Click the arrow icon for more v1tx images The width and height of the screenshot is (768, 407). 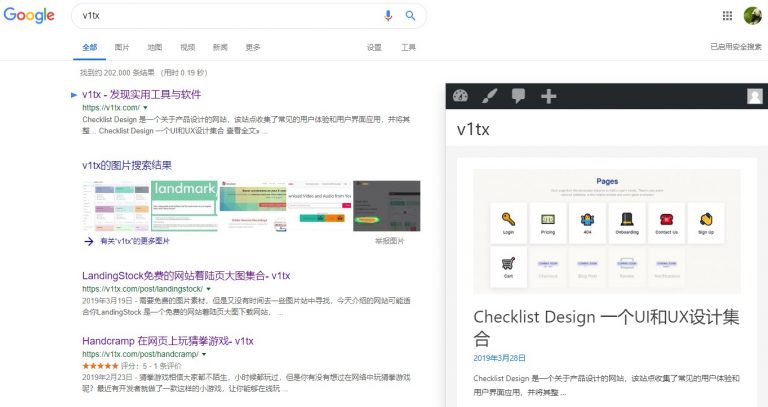pyautogui.click(x=89, y=241)
